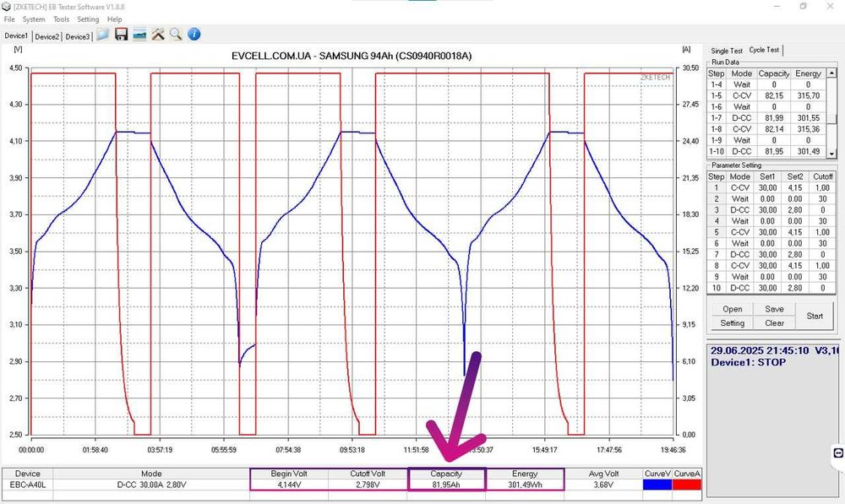Open the Tools menu

(61, 19)
